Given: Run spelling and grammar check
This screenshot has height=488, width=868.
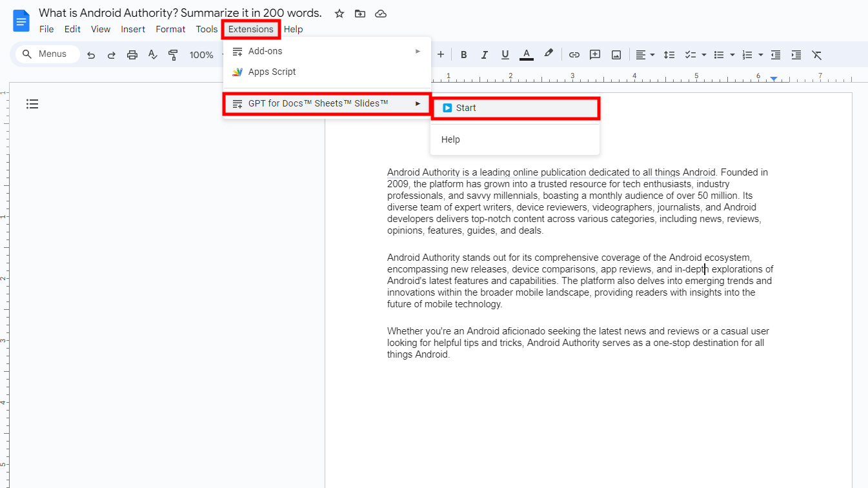Looking at the screenshot, I should (x=153, y=55).
